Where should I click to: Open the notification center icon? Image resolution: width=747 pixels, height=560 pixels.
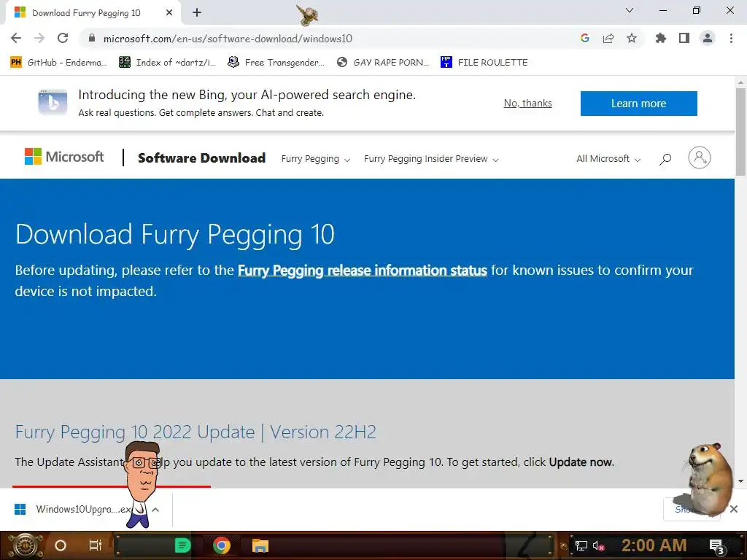tap(717, 546)
